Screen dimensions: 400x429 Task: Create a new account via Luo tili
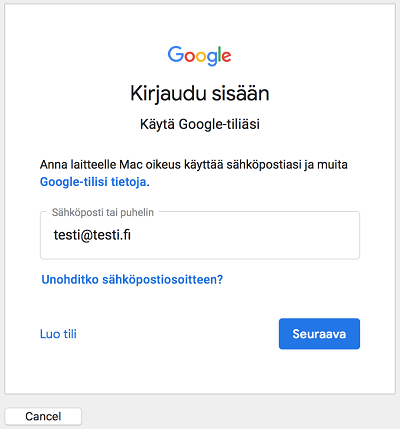tap(58, 334)
